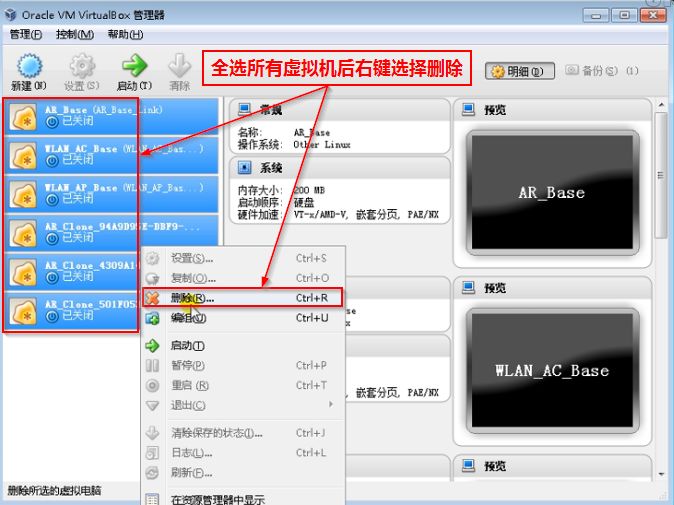Choose 编组(U) in the context menu
The image size is (674, 505).
[x=243, y=318]
